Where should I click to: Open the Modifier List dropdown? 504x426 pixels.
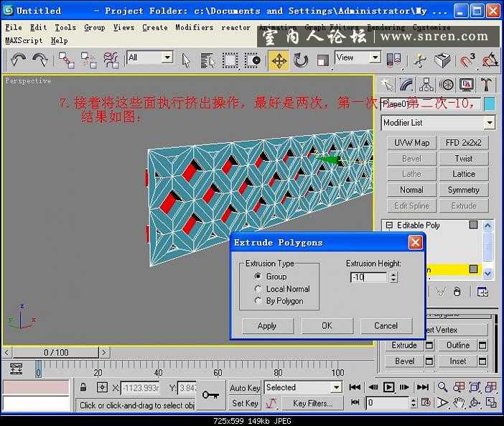pos(437,123)
